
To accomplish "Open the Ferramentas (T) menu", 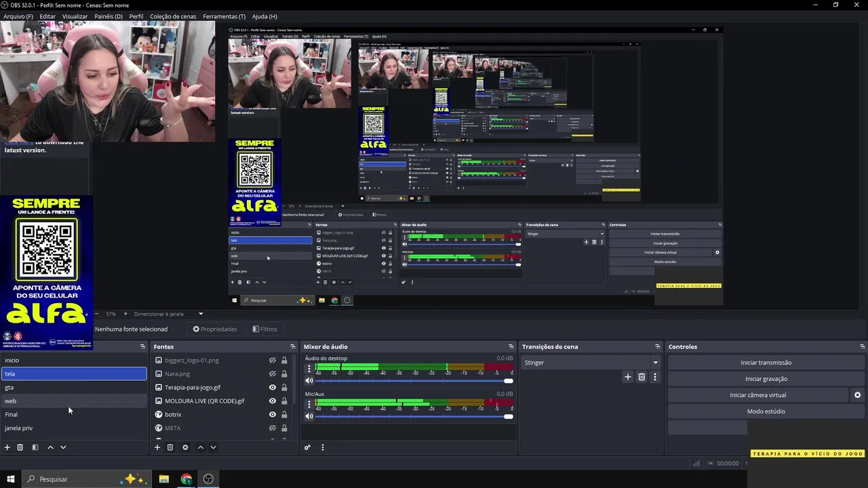I will pos(224,16).
